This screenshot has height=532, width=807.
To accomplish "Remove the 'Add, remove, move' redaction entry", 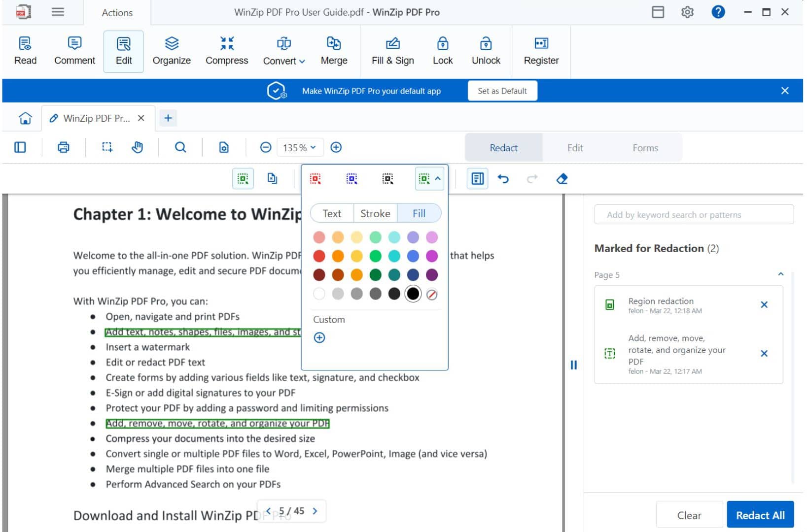I will pyautogui.click(x=764, y=354).
